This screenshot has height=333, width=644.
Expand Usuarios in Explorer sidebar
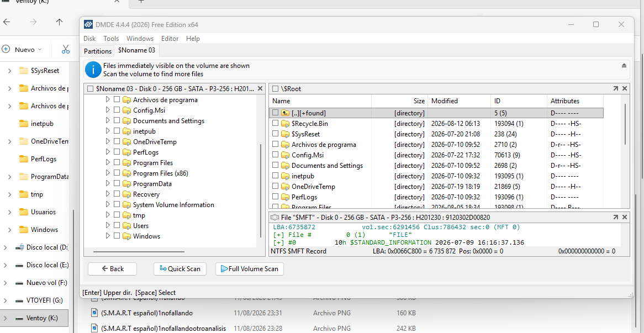tap(10, 212)
